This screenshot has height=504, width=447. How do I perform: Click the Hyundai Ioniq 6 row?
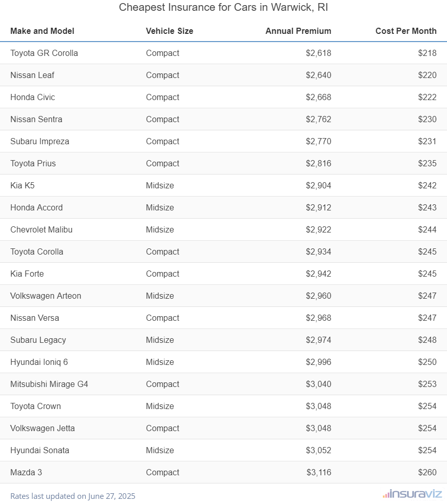click(39, 362)
